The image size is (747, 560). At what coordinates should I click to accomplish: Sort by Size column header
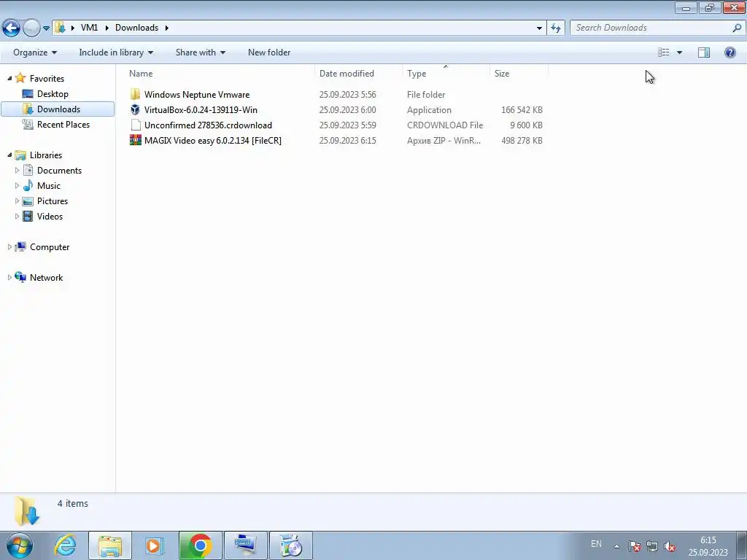502,74
